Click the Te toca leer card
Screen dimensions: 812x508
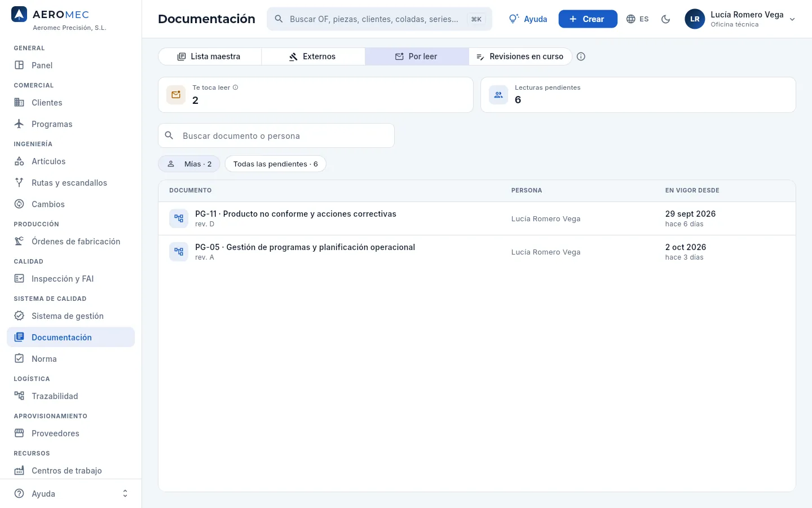click(x=315, y=95)
